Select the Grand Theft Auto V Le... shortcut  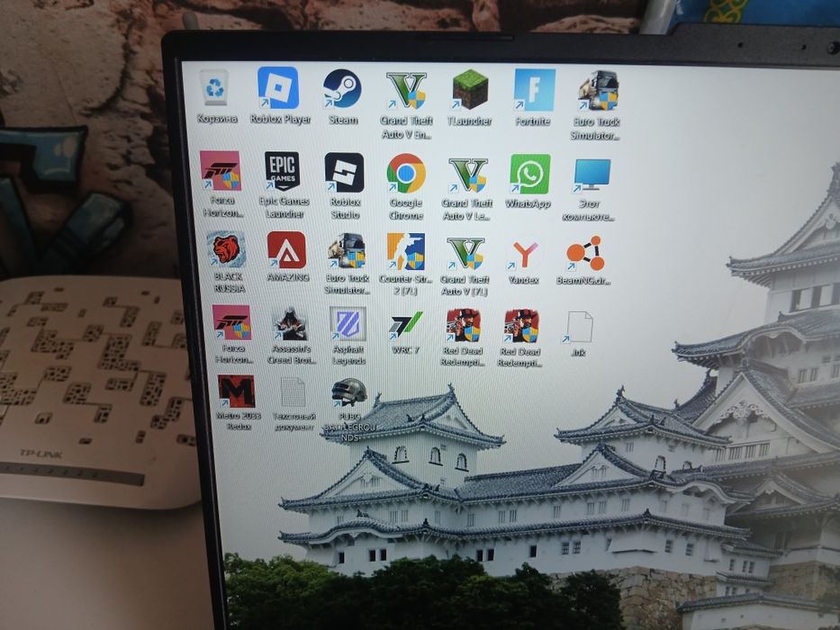[x=467, y=175]
